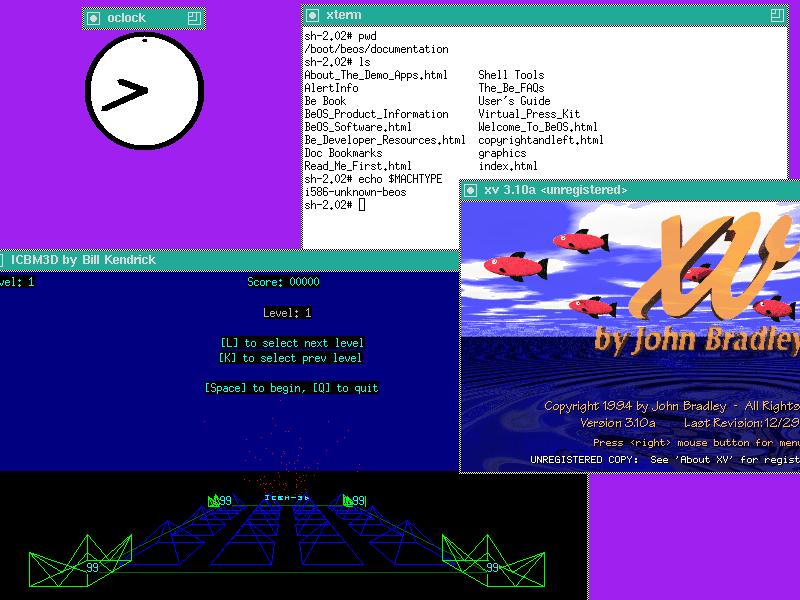The height and width of the screenshot is (600, 800).
Task: Click Be Book entry in xterm
Action: 326,101
